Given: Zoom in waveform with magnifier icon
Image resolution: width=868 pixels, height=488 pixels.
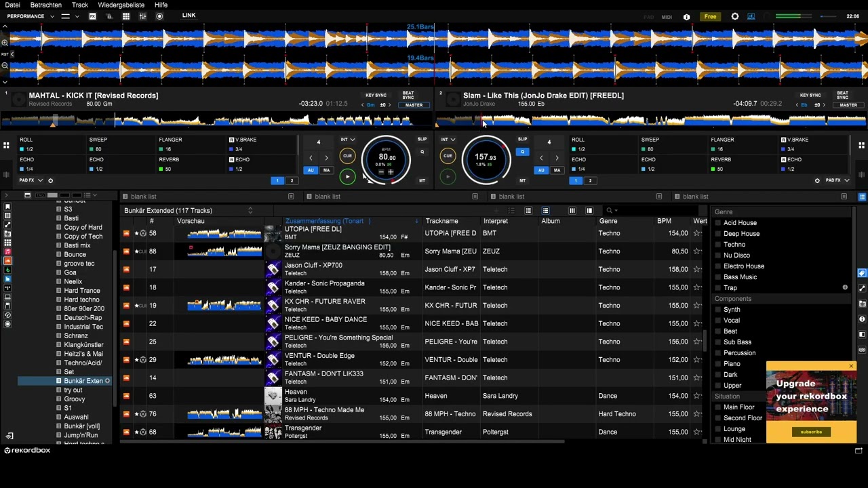Looking at the screenshot, I should click(5, 42).
